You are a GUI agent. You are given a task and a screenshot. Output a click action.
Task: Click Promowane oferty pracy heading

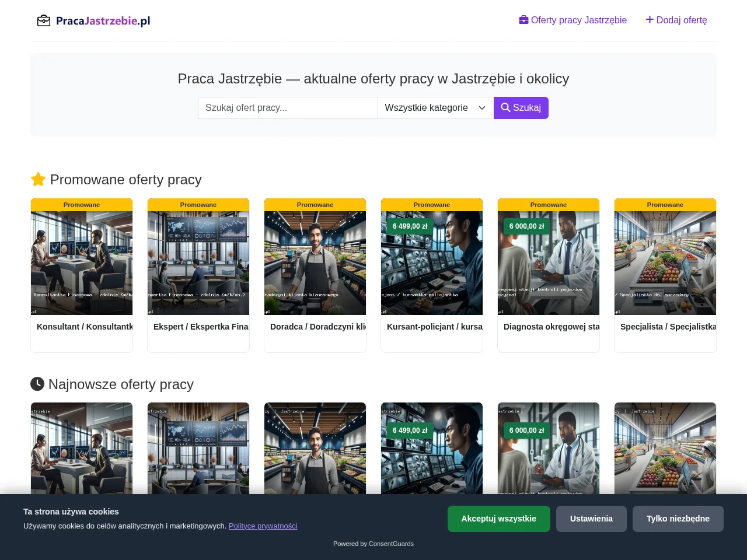tap(116, 180)
